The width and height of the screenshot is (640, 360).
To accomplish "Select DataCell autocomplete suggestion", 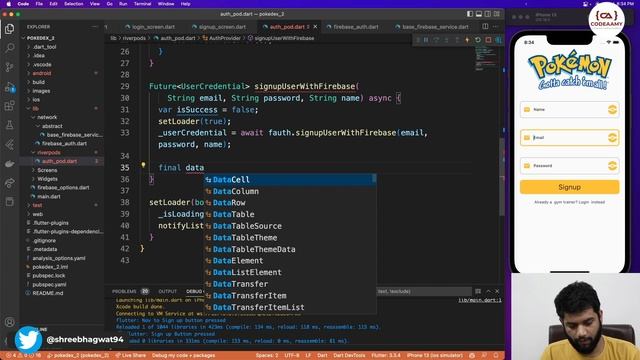I will [290, 180].
